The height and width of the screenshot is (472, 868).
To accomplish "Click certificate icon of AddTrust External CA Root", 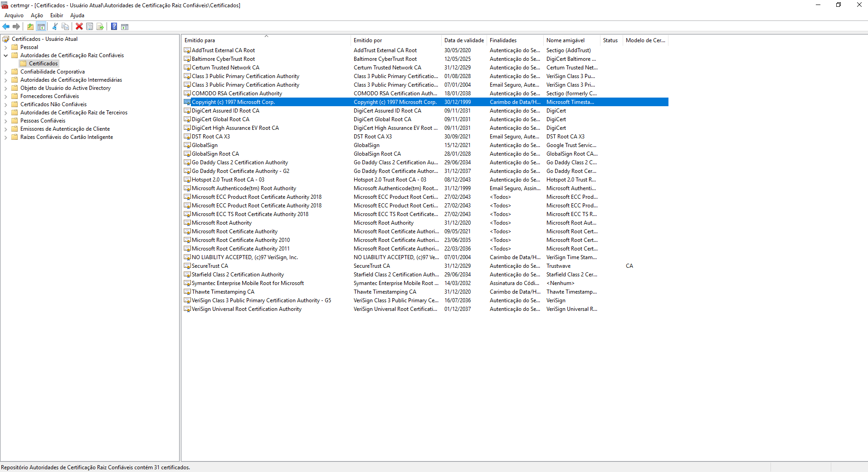I will pyautogui.click(x=187, y=50).
